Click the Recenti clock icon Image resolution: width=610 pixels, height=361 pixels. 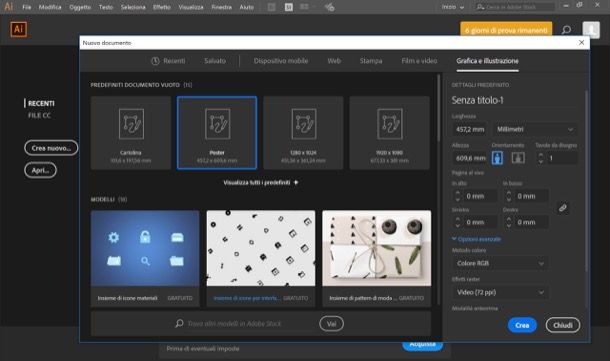pyautogui.click(x=155, y=61)
